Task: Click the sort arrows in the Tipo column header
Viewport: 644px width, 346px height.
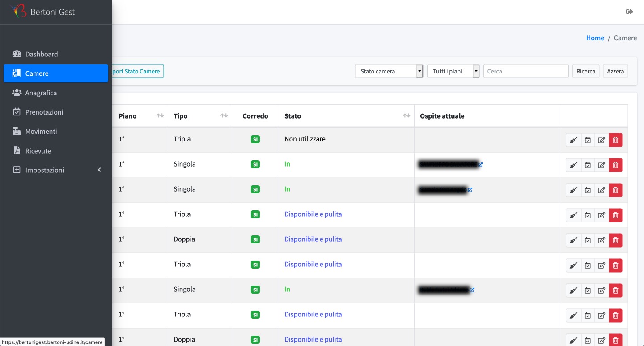Action: (x=224, y=116)
